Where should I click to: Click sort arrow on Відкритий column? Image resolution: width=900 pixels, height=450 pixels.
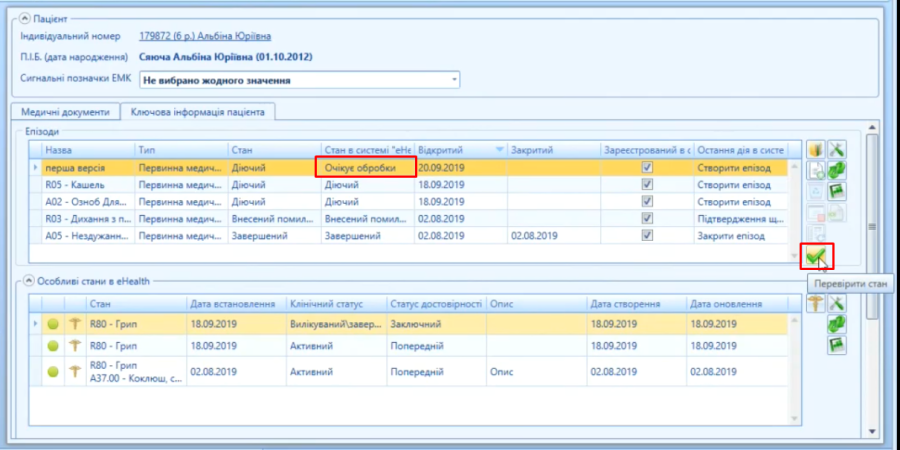coord(499,150)
